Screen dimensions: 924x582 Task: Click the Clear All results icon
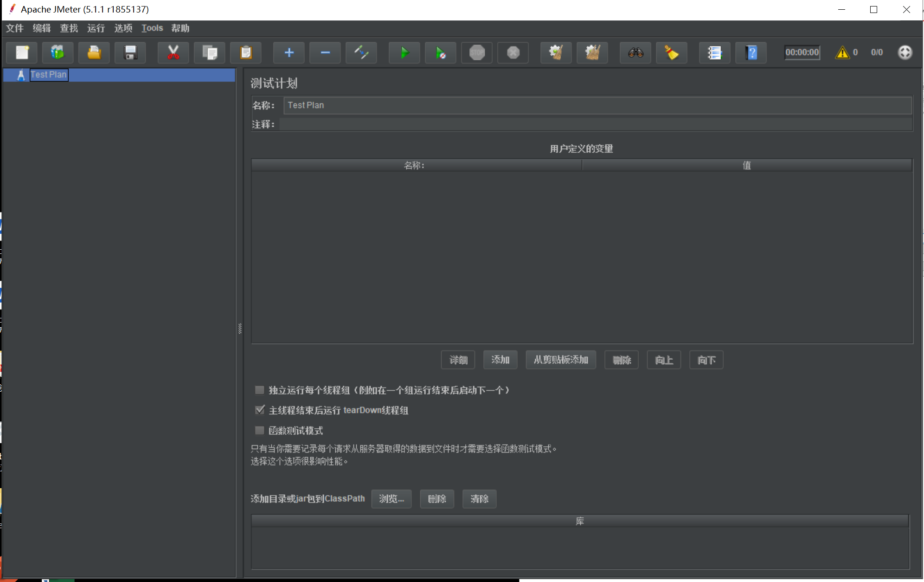pyautogui.click(x=592, y=52)
